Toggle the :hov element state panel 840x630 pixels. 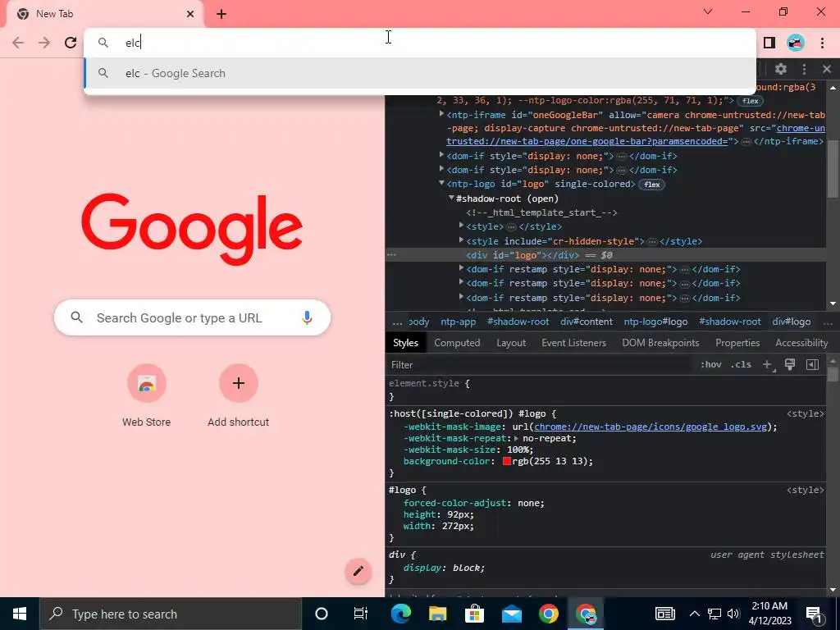point(711,365)
